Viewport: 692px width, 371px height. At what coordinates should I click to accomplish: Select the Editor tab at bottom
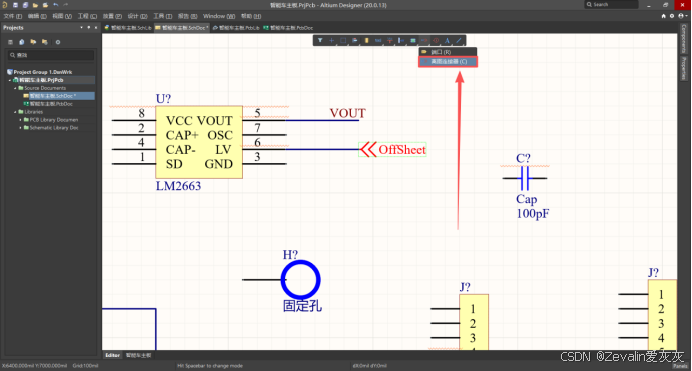tap(112, 355)
